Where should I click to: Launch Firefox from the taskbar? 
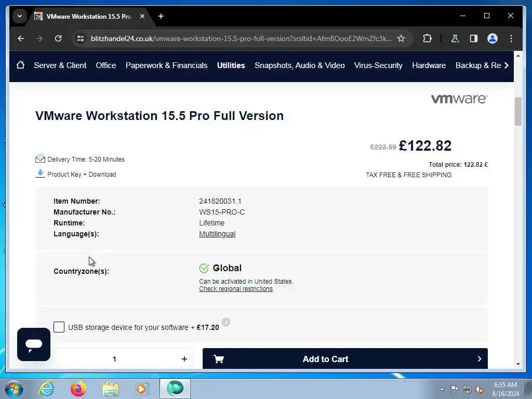(x=78, y=389)
